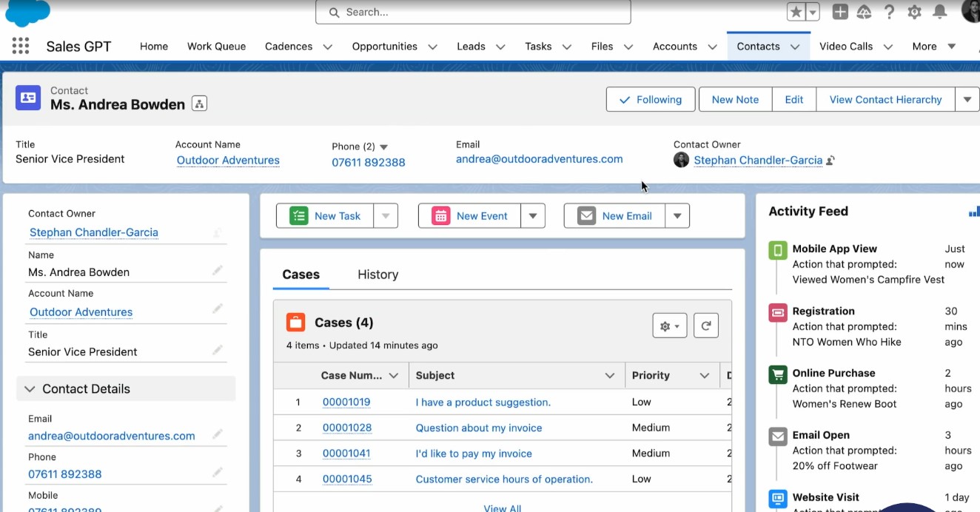Open the Files tab

[602, 46]
